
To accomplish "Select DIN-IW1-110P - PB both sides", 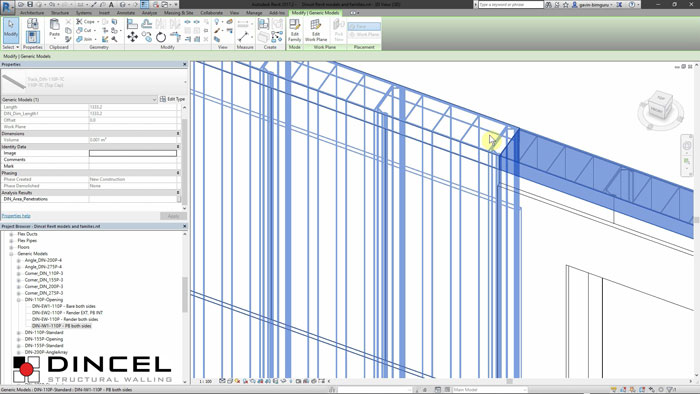I will [61, 326].
